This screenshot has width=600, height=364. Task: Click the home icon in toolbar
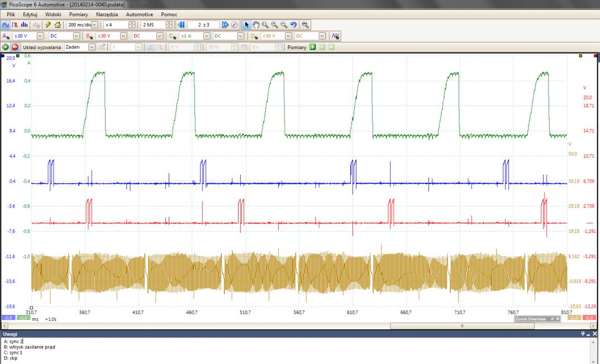(x=58, y=25)
